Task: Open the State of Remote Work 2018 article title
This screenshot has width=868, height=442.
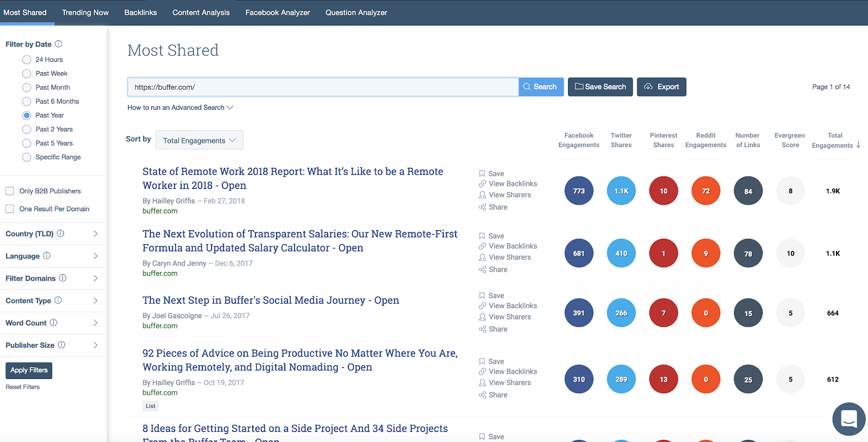Action: (293, 179)
